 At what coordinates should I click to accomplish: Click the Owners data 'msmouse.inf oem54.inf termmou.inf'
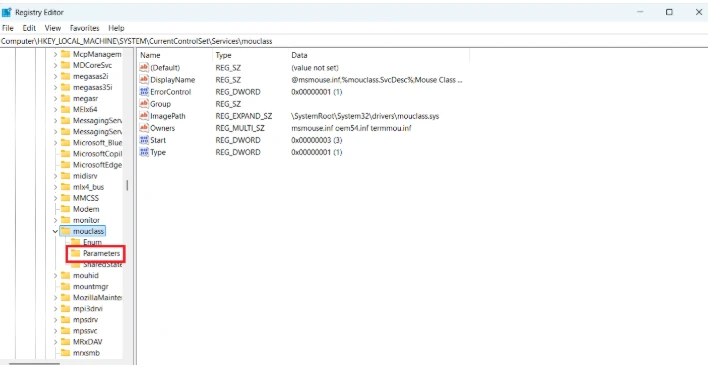[x=351, y=128]
